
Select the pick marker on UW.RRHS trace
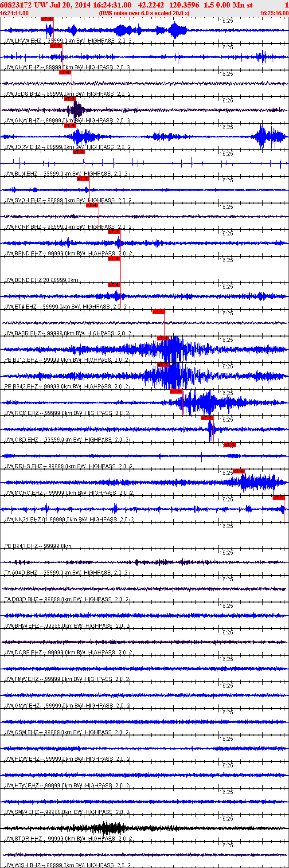tap(229, 445)
